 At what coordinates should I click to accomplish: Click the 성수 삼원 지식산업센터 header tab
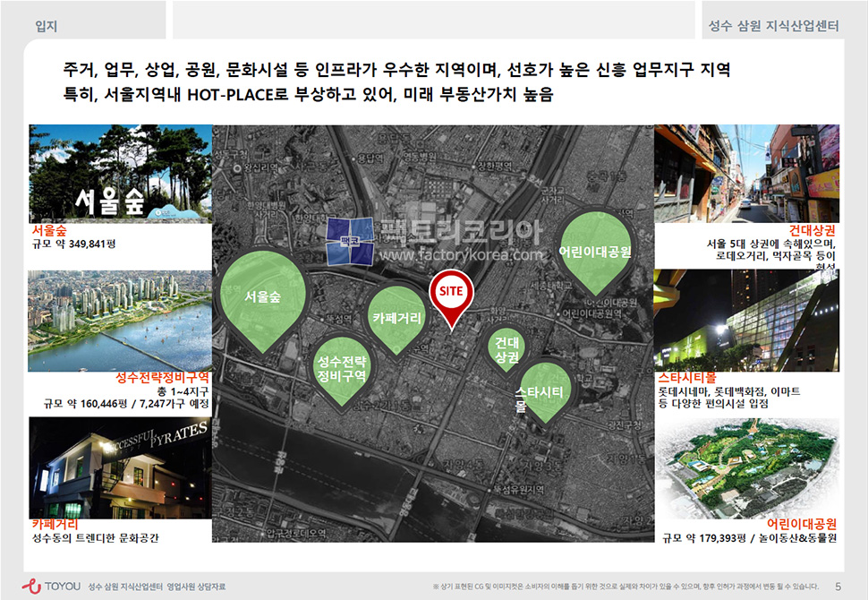(x=774, y=26)
